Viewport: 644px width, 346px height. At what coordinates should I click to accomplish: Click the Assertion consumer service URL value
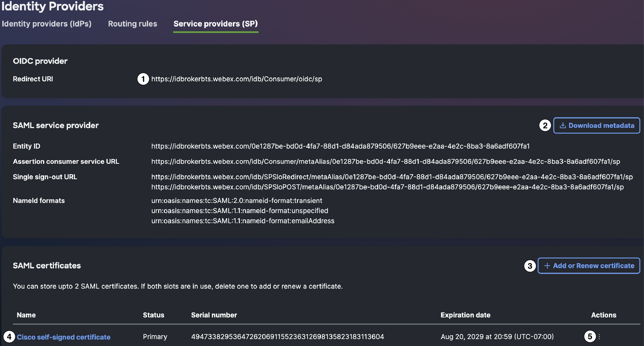pyautogui.click(x=386, y=161)
